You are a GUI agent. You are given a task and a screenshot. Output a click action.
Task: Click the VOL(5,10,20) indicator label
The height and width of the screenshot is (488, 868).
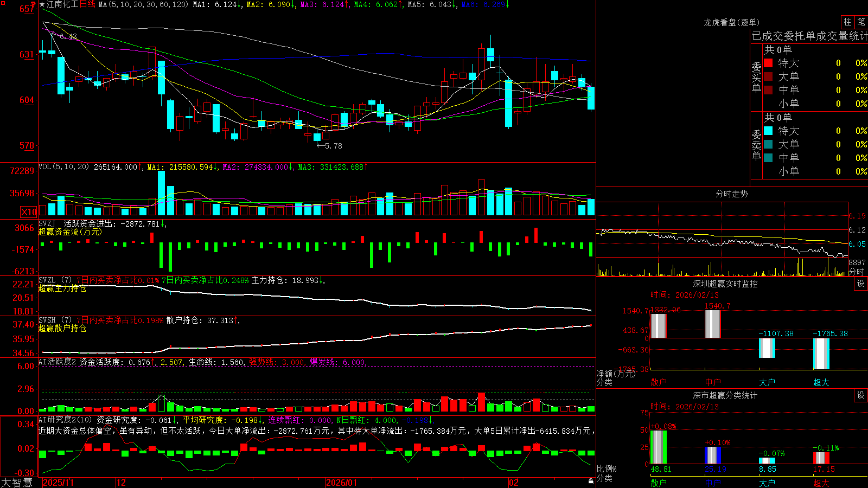pyautogui.click(x=64, y=167)
